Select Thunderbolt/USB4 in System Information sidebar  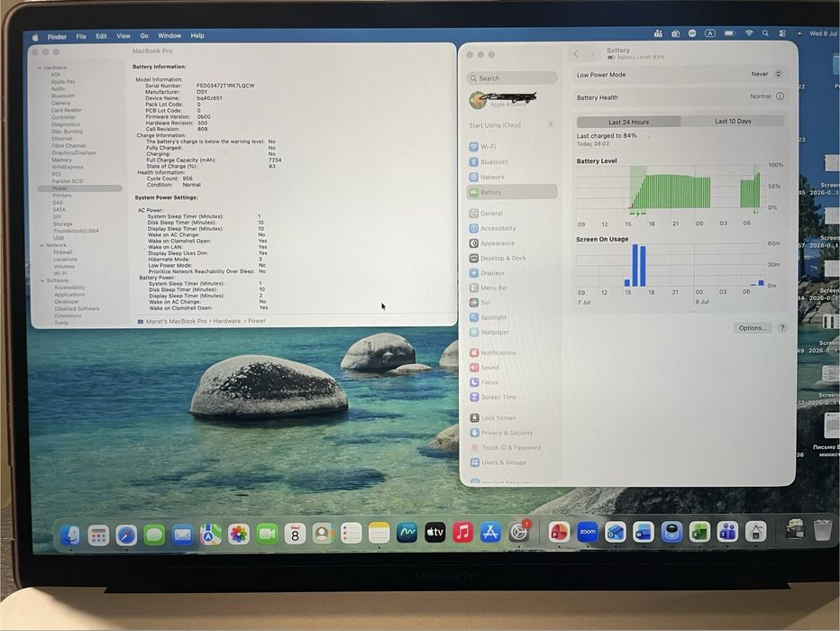(x=76, y=231)
